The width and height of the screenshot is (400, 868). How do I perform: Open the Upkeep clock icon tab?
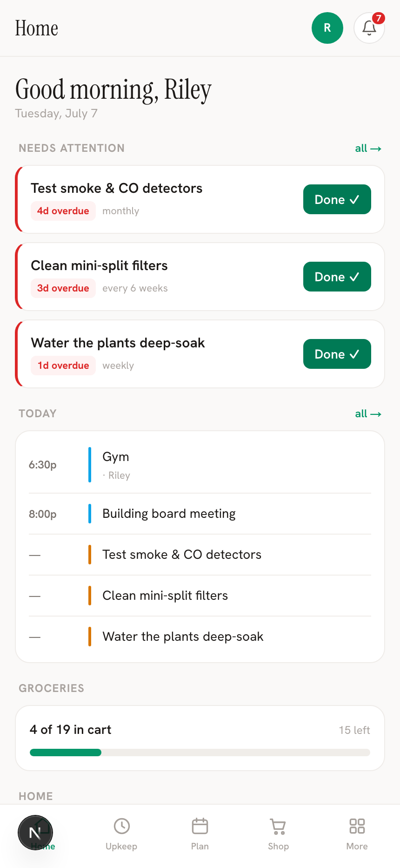(121, 834)
